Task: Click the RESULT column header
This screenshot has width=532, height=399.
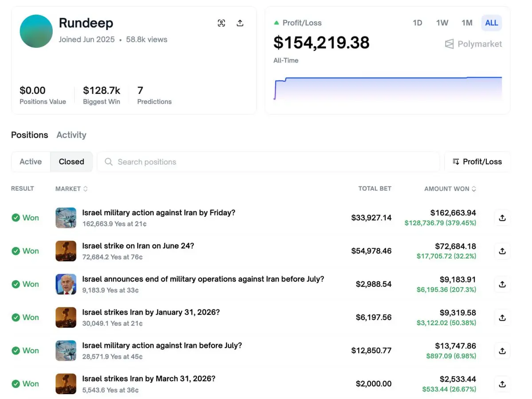Action: pyautogui.click(x=23, y=189)
